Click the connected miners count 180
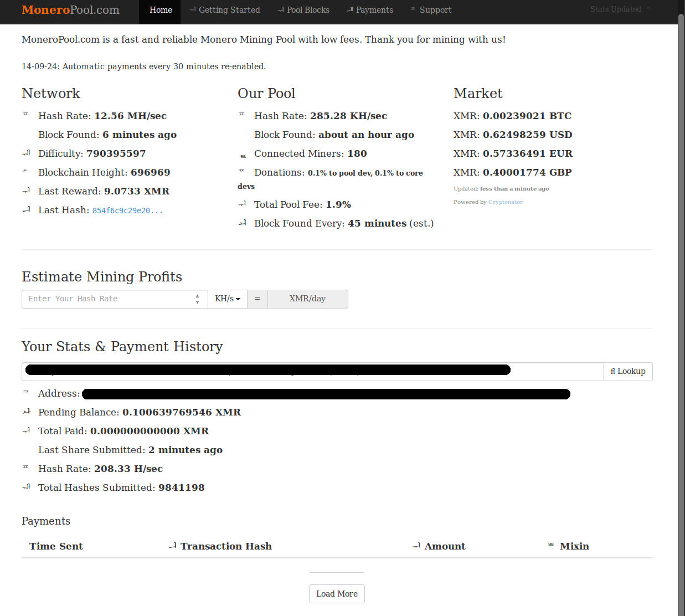This screenshot has height=616, width=685. coord(357,153)
